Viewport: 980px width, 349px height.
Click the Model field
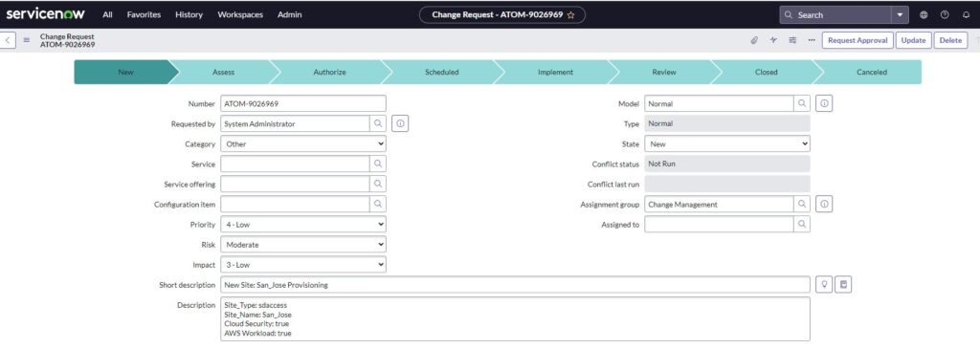coord(720,103)
